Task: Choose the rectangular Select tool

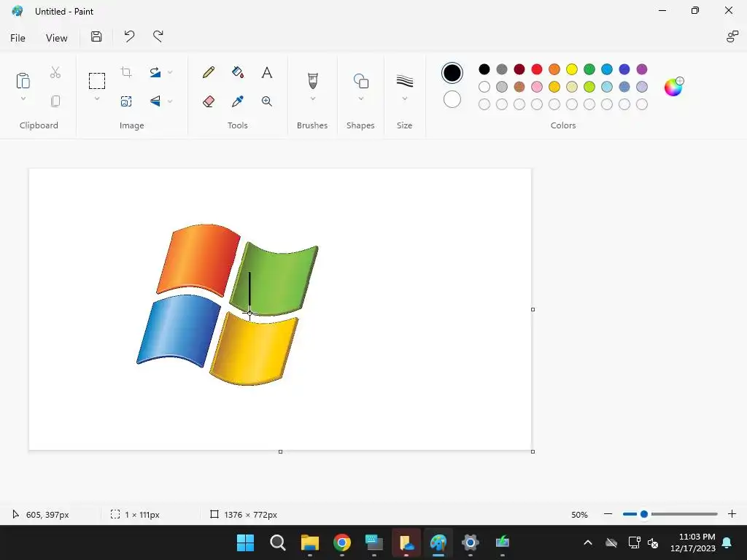Action: pyautogui.click(x=97, y=80)
